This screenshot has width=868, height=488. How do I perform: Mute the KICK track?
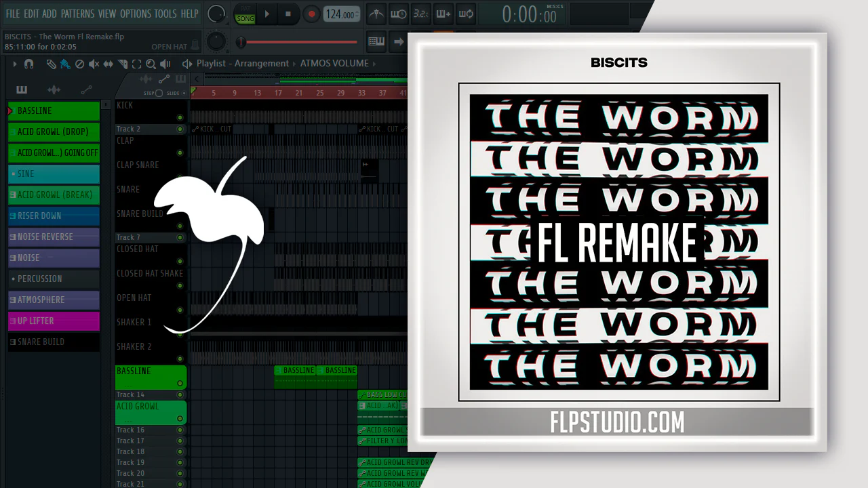180,118
